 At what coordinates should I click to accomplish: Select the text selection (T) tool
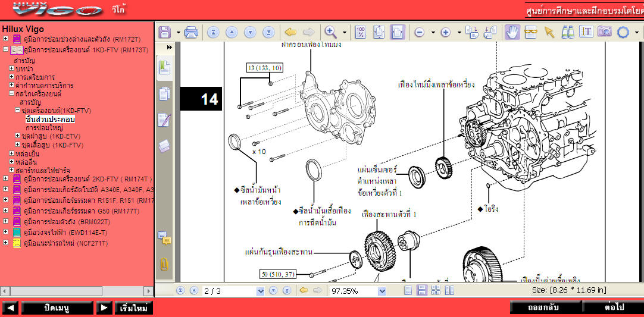click(x=586, y=32)
